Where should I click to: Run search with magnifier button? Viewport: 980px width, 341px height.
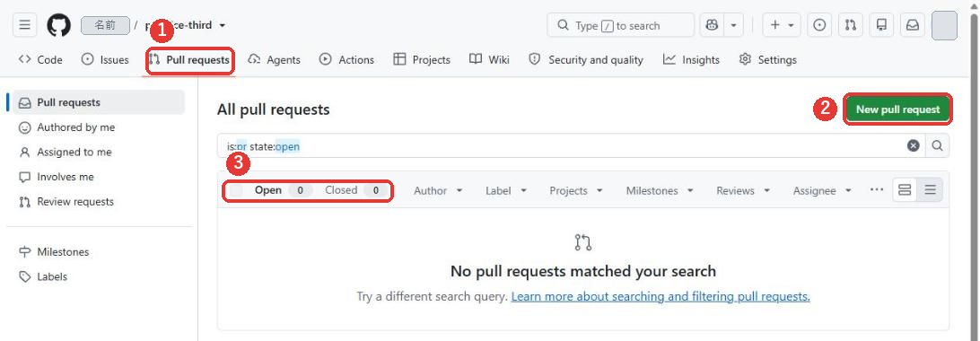coord(937,146)
